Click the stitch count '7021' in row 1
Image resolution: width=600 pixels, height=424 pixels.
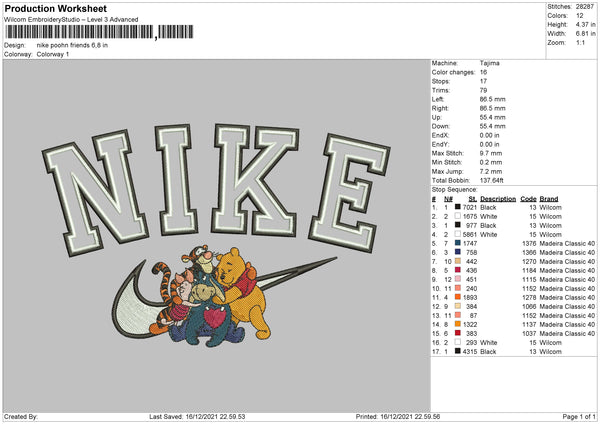point(470,207)
